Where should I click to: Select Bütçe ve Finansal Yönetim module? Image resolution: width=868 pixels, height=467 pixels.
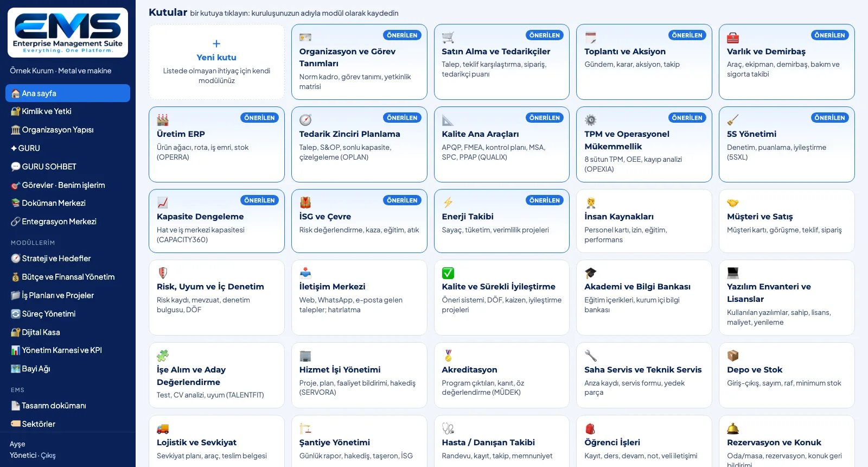tap(68, 277)
